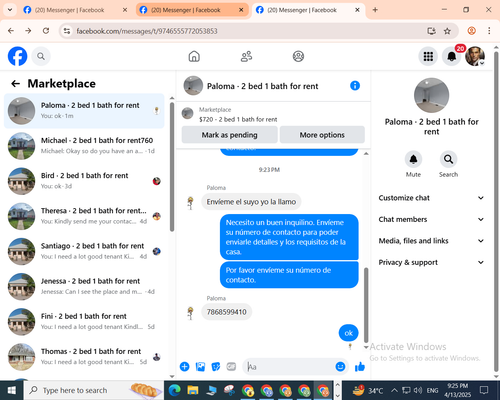Attach a photo using image icon

[200, 367]
